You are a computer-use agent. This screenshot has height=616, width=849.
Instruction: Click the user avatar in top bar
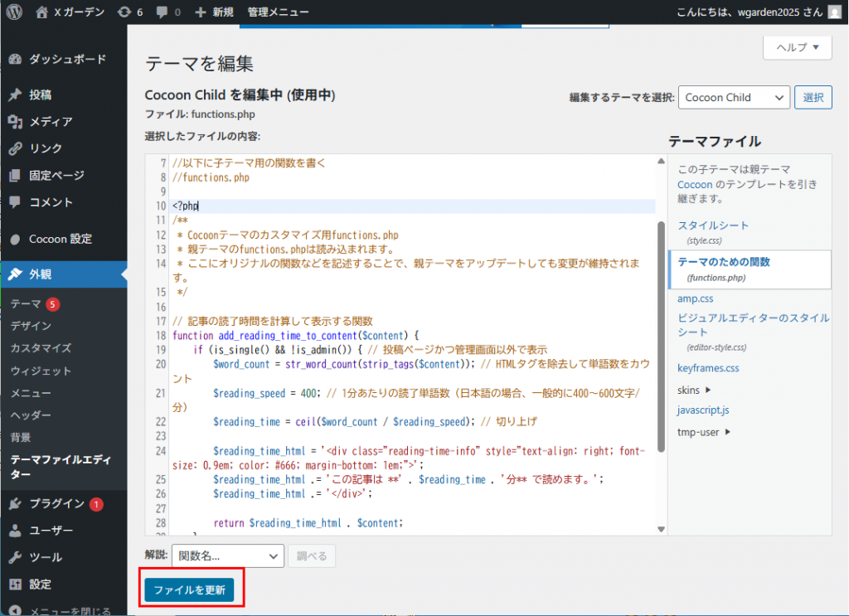click(835, 12)
